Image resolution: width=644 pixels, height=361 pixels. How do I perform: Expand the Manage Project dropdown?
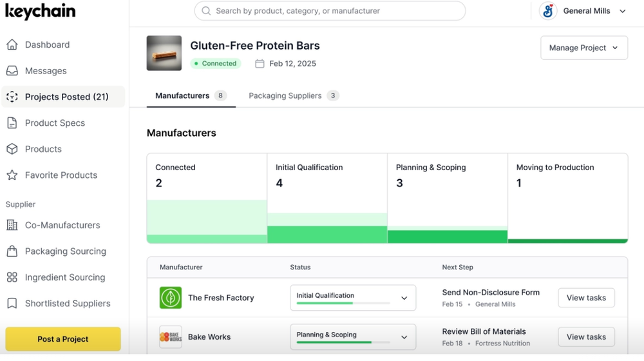[583, 48]
